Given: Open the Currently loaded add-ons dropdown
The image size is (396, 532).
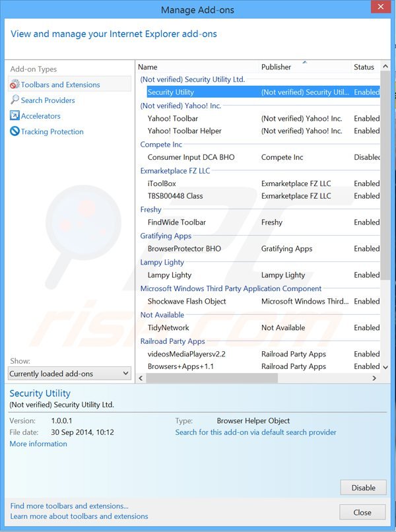Looking at the screenshot, I should tap(70, 374).
